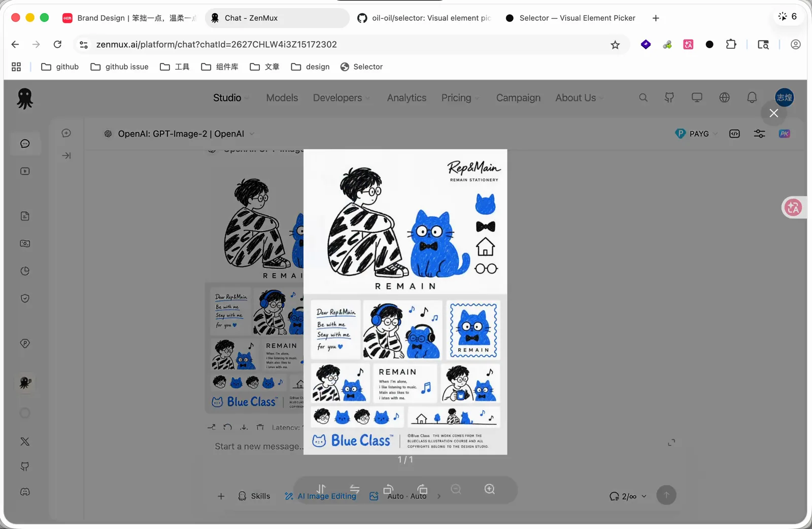Rotate the previewed image left
The image size is (812, 529).
click(388, 489)
